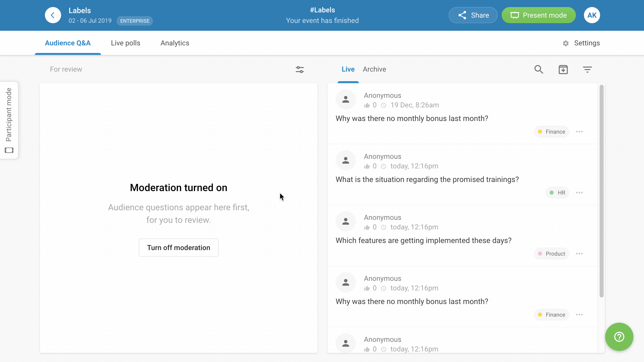
Task: Click avatar of the 19 Dec question
Action: [x=346, y=99]
